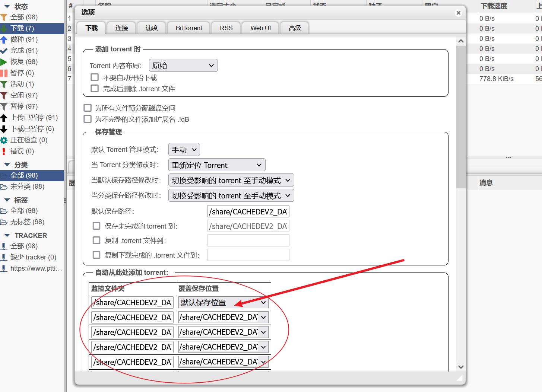
Task: Click the 恢复 resume status icon
Action: pos(4,62)
